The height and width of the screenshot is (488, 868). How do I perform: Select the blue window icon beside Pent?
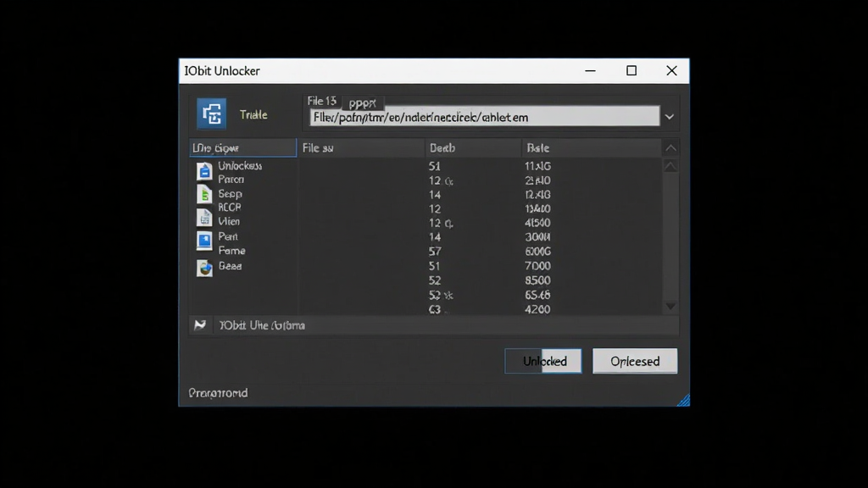click(x=204, y=241)
